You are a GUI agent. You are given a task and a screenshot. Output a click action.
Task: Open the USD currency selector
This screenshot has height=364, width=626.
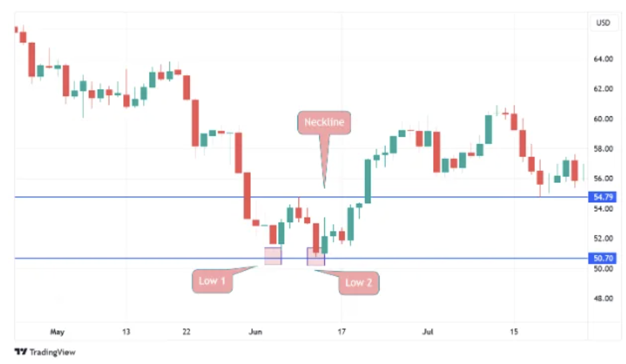603,23
